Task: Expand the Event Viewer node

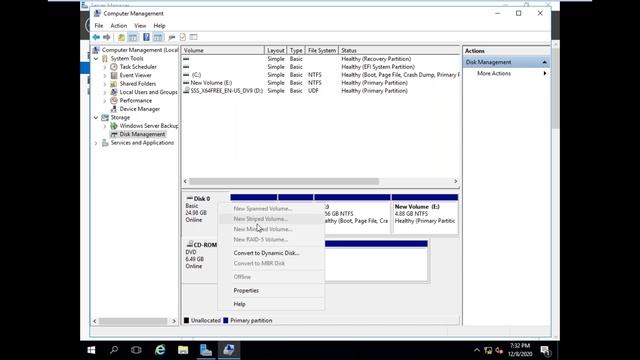Action: point(105,75)
